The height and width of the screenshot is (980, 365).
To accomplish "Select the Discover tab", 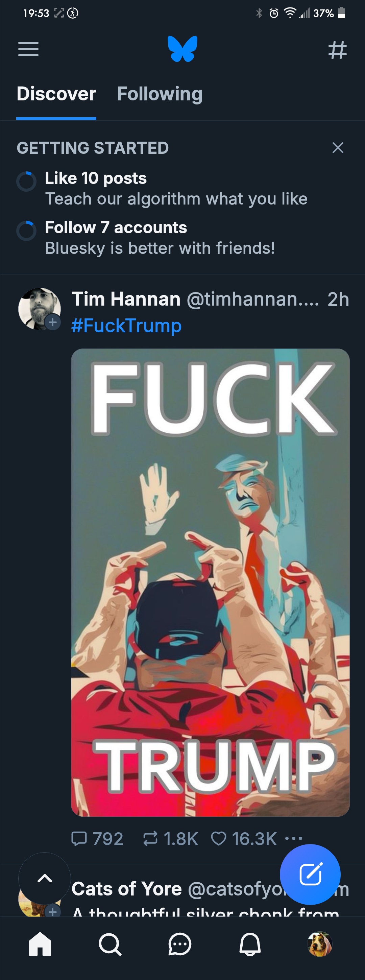I will coord(56,94).
